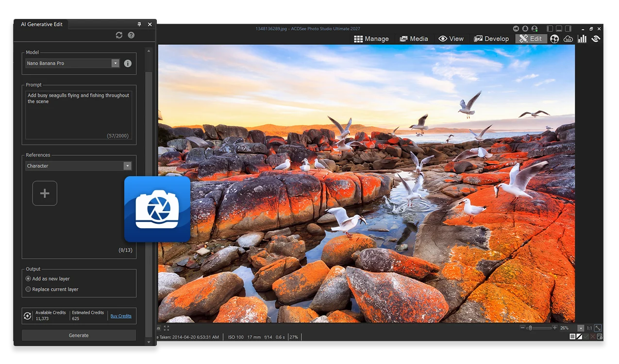Image resolution: width=619 pixels, height=364 pixels.
Task: Open the user account icon
Action: (x=535, y=29)
